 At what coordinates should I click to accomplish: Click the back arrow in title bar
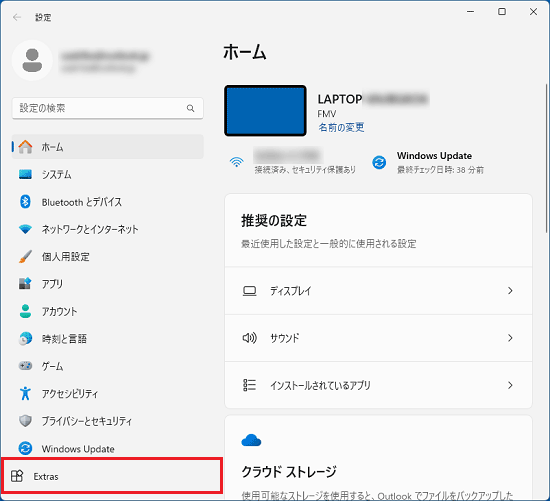[16, 17]
